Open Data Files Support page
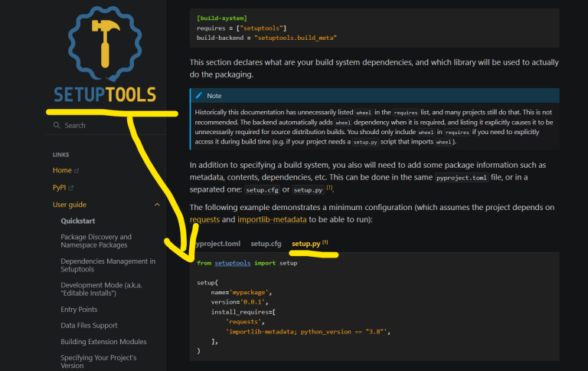The height and width of the screenshot is (371, 588). [x=90, y=326]
